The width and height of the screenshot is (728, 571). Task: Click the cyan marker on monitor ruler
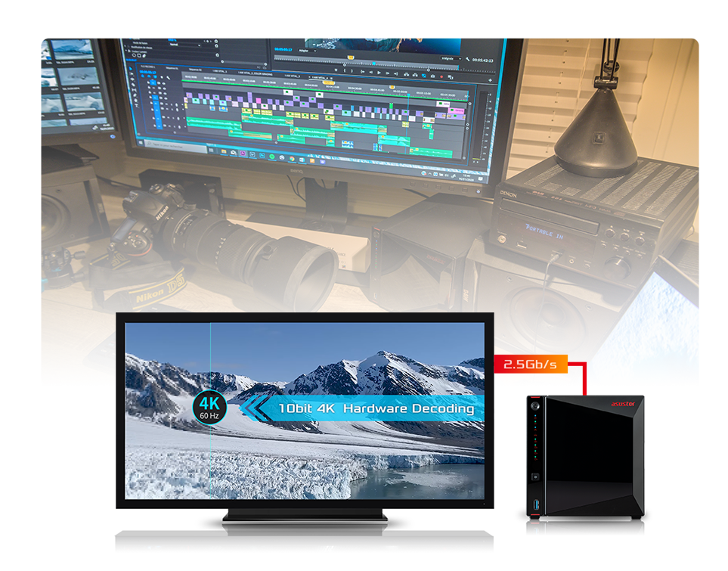coord(373,64)
